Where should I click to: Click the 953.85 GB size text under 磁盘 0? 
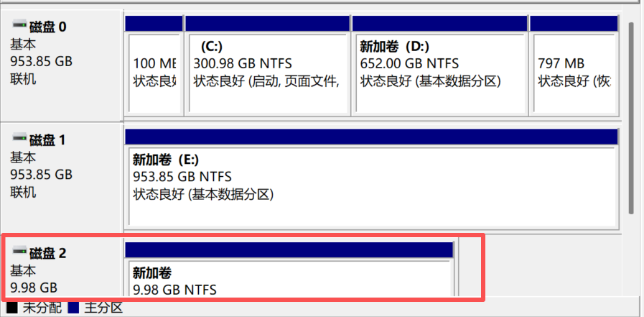click(x=41, y=61)
